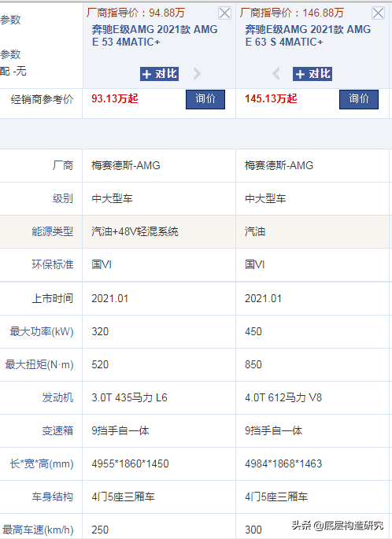392x539 pixels.
Task: Move the E 63 S column left with the arrow
Action: (276, 73)
